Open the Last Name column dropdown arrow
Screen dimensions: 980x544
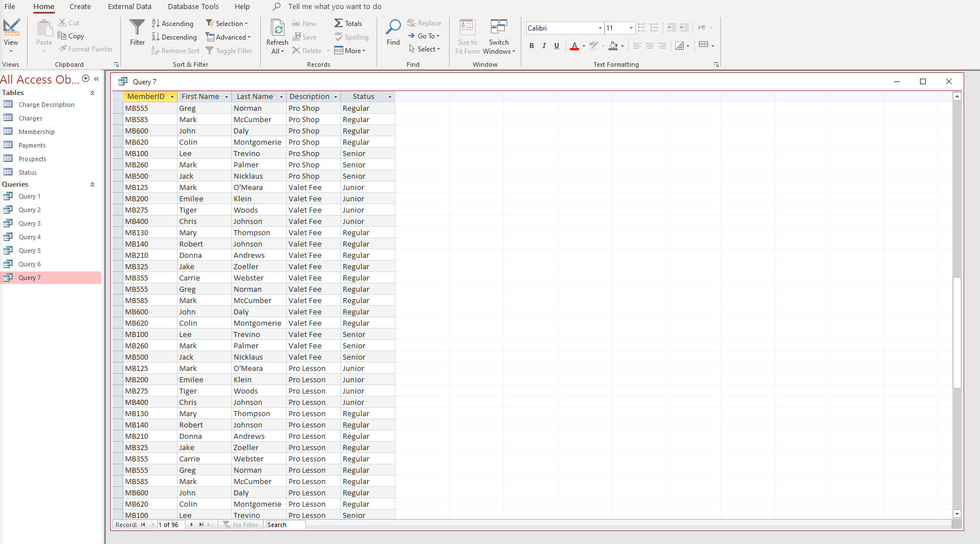coord(281,97)
